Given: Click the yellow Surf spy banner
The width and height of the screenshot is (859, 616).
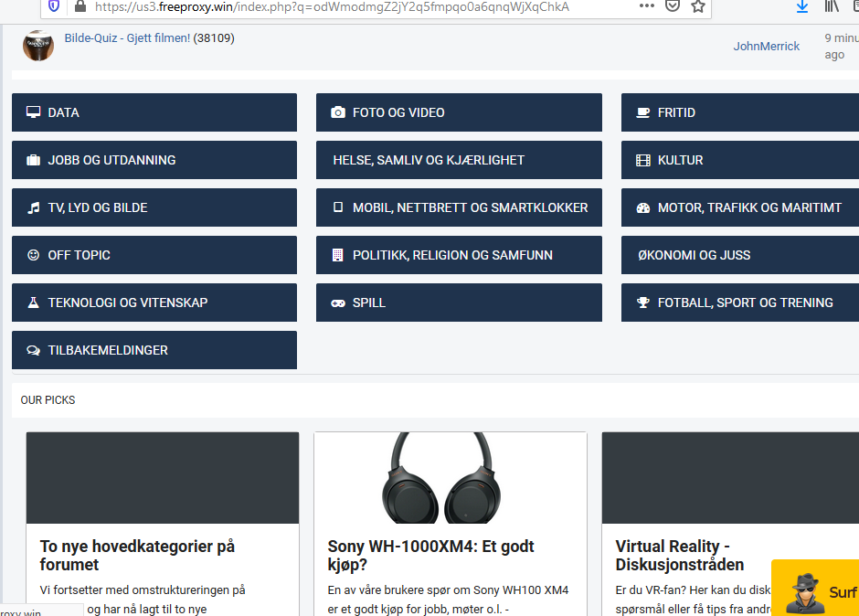Looking at the screenshot, I should pos(815,588).
